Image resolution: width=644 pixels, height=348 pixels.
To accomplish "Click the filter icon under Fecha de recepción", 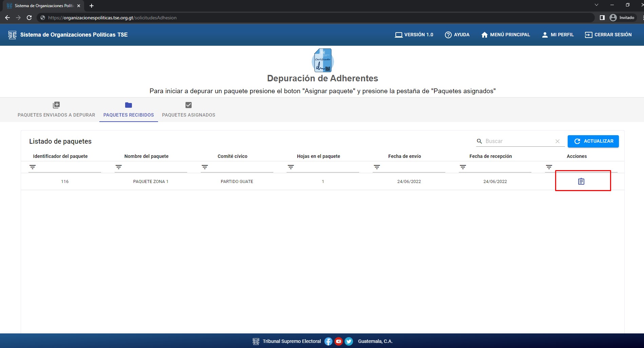I will tap(463, 167).
